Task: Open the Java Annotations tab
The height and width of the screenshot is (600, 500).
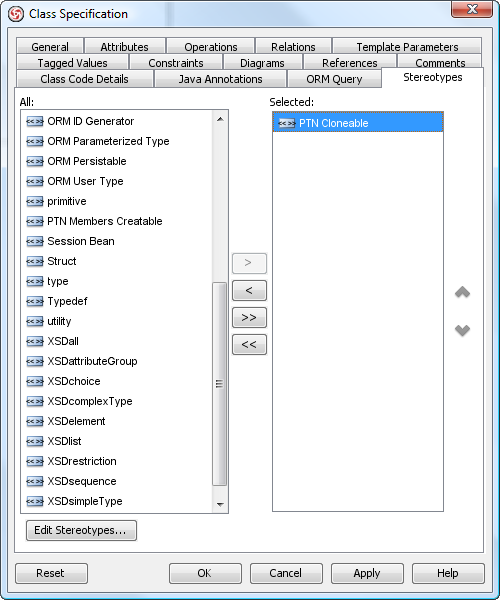Action: click(220, 79)
